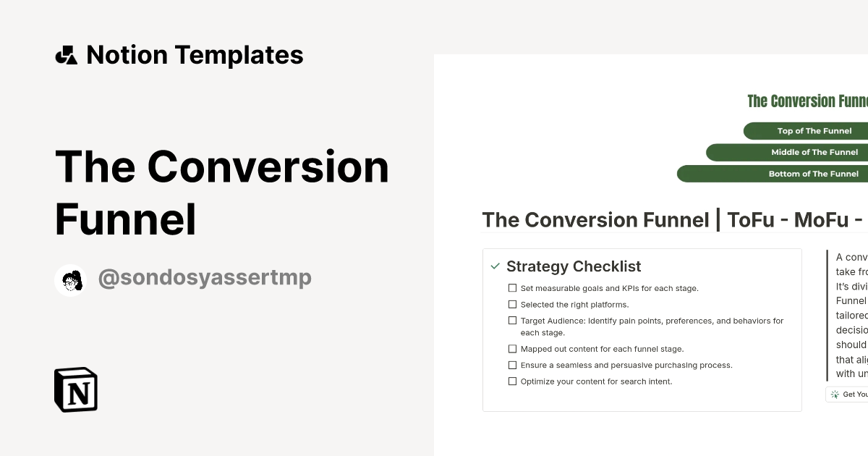Click the Notion Templates clover logo icon

coord(67,54)
